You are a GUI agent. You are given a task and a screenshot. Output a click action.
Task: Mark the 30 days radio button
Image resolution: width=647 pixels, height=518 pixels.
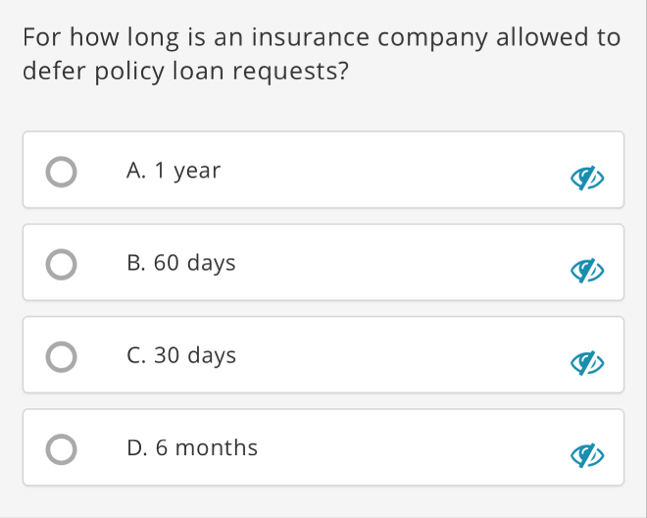(x=61, y=357)
